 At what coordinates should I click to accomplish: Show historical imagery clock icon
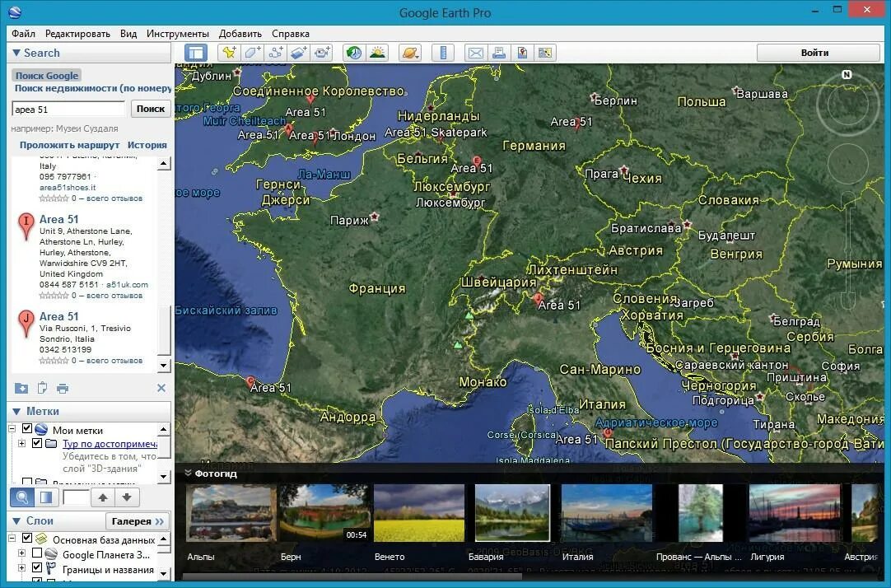tap(354, 53)
